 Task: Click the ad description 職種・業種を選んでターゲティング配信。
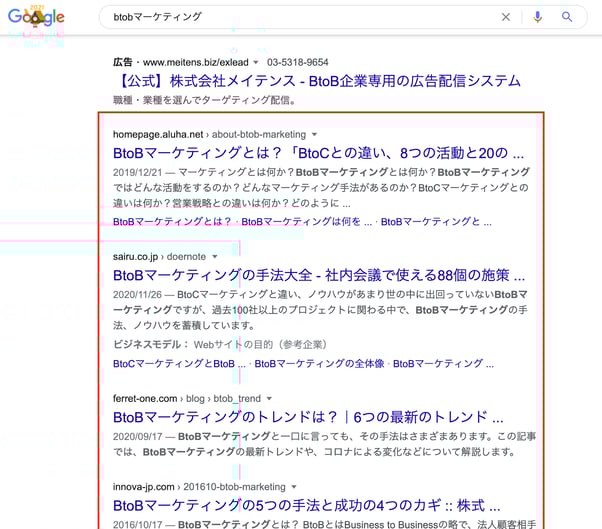coord(205,100)
